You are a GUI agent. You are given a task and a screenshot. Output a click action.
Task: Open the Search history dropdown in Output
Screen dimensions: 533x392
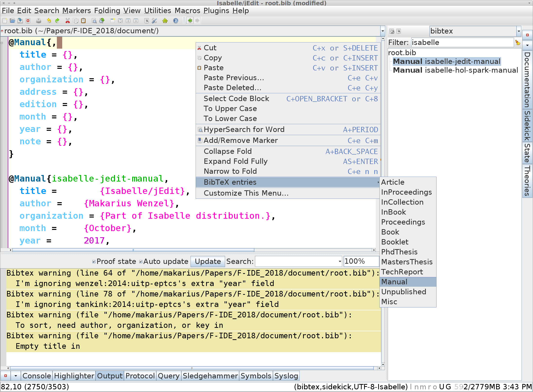[x=340, y=261]
